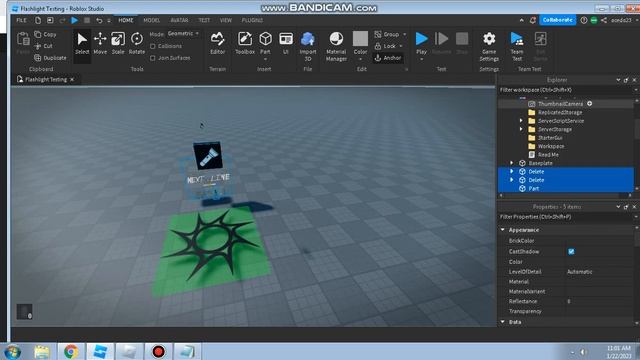Screen dimensions: 640x360
Task: Click the share icon near username
Action: click(604, 20)
